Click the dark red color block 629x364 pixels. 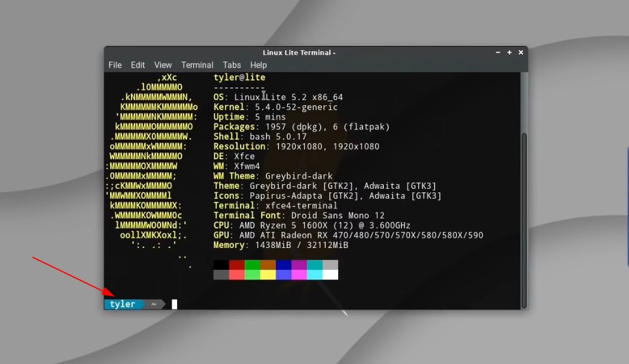pos(237,265)
